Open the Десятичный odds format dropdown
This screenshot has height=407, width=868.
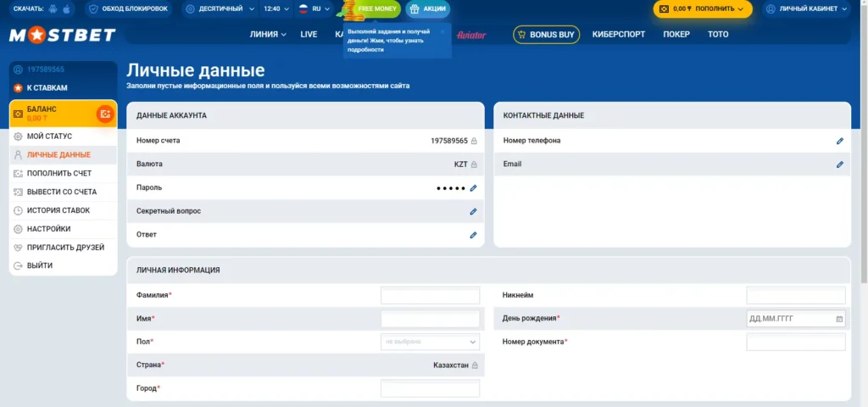[220, 8]
